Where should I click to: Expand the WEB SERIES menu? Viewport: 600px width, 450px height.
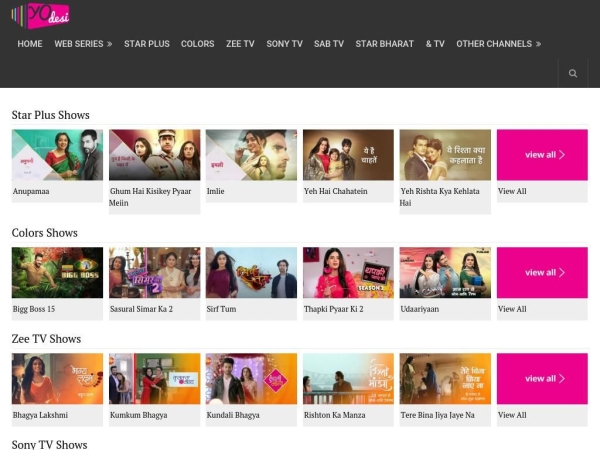[83, 44]
